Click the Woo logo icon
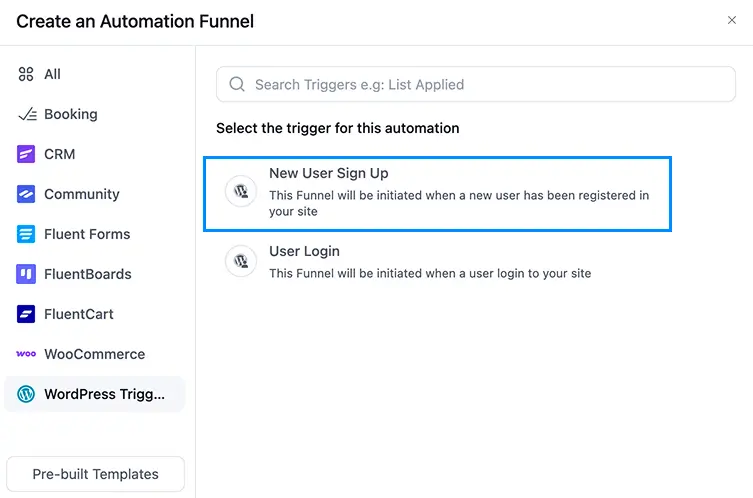This screenshot has height=498, width=753. 26,354
